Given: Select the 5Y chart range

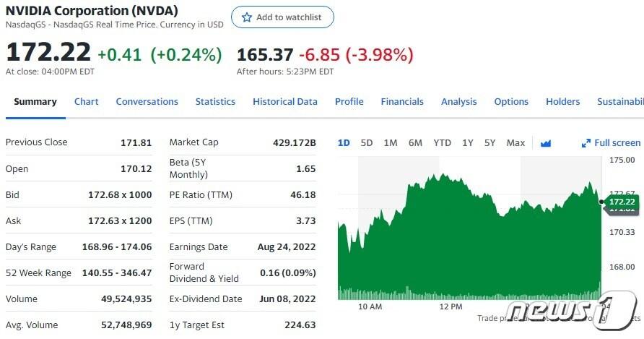Looking at the screenshot, I should [x=490, y=143].
